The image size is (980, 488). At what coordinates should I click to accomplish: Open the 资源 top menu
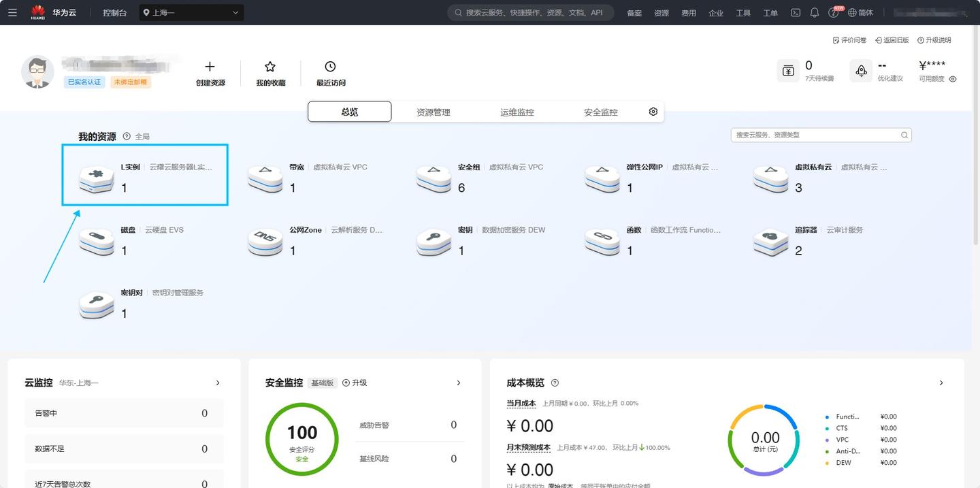[661, 12]
